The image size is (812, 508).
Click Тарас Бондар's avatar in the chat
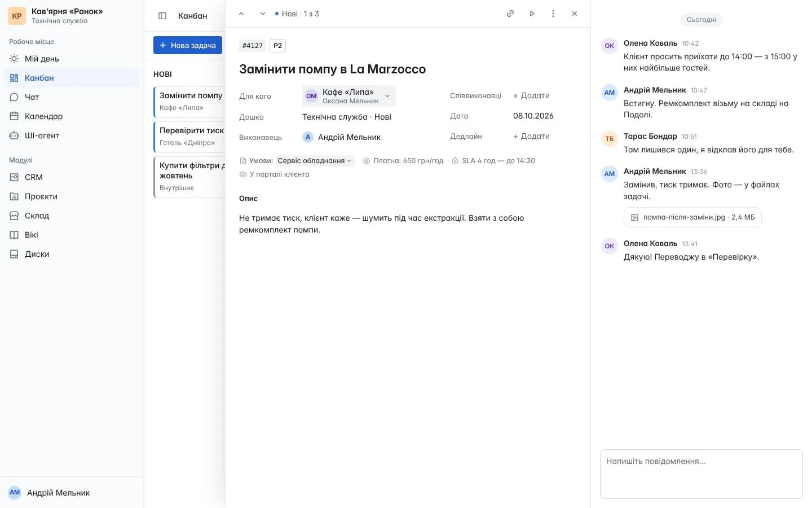click(610, 139)
